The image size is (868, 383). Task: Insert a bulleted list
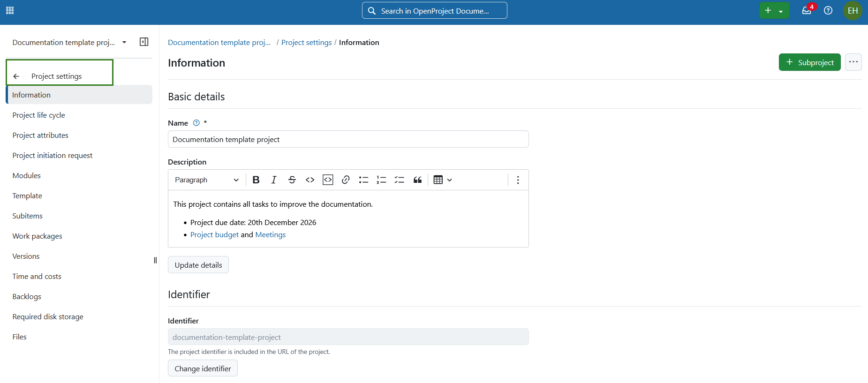[363, 180]
